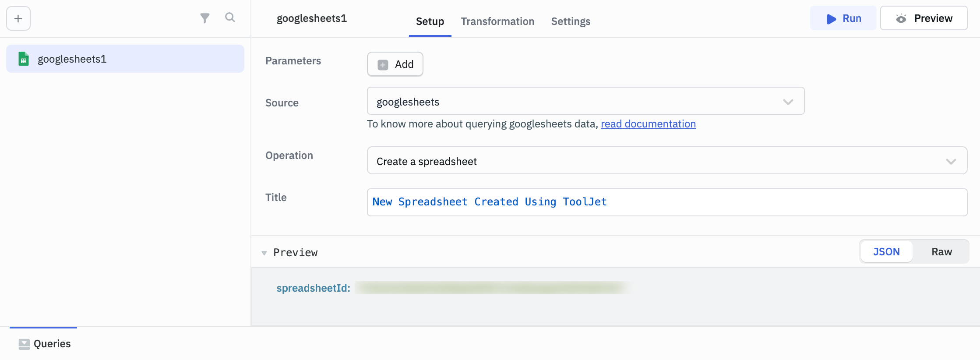980x360 pixels.
Task: Click the Title input field
Action: click(666, 202)
